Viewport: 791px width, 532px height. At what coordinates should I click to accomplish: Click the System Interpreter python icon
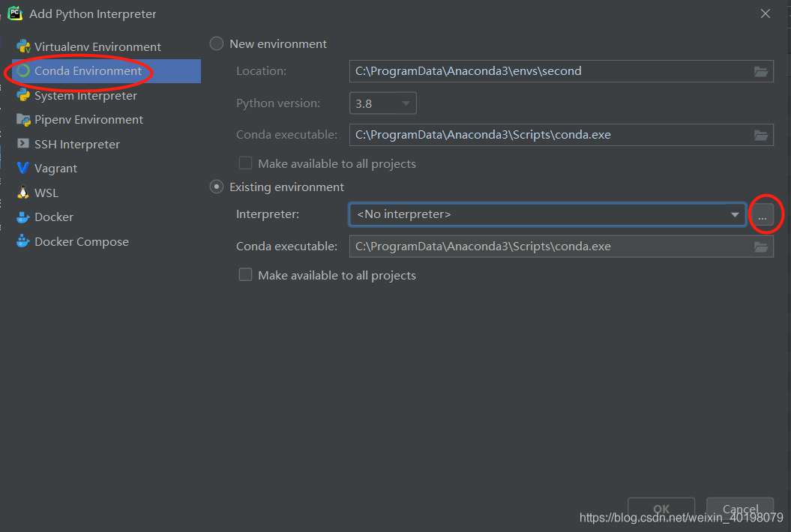pos(23,95)
